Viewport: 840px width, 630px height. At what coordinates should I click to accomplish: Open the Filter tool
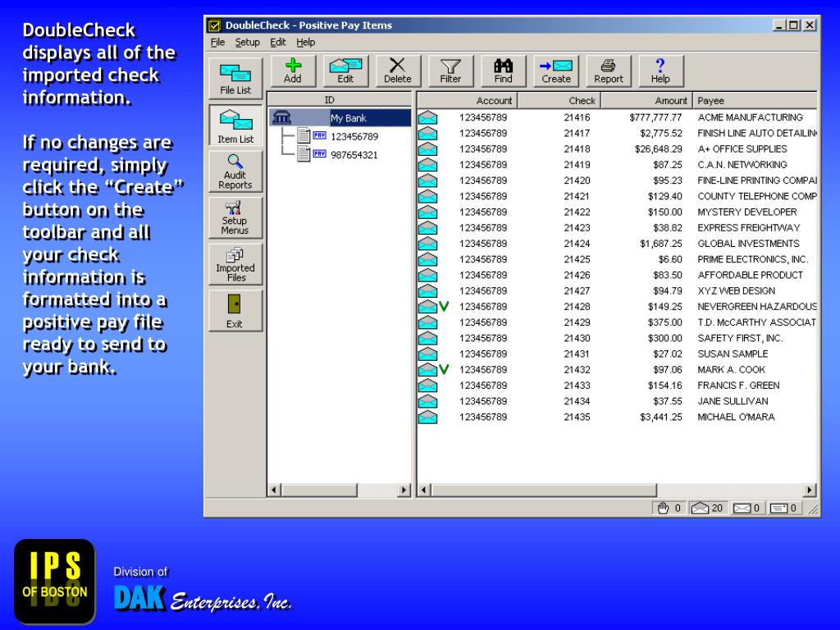(x=450, y=71)
